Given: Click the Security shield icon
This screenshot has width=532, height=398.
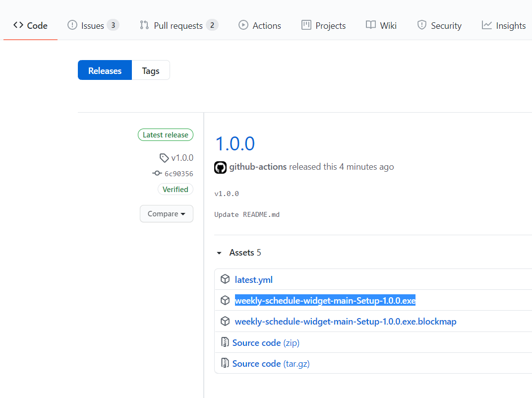Looking at the screenshot, I should tap(422, 25).
